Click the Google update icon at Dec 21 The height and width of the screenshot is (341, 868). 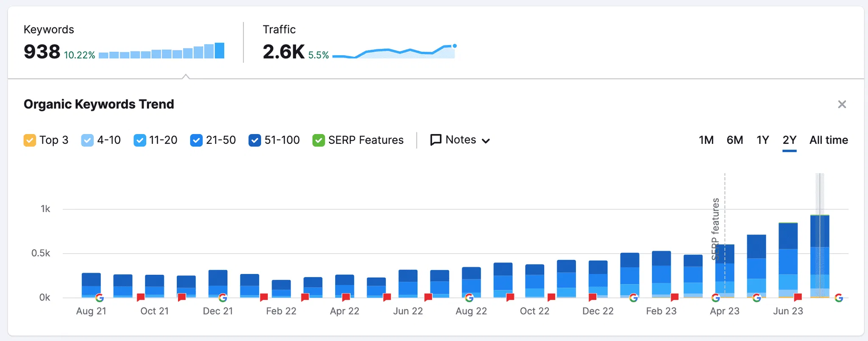point(223,298)
